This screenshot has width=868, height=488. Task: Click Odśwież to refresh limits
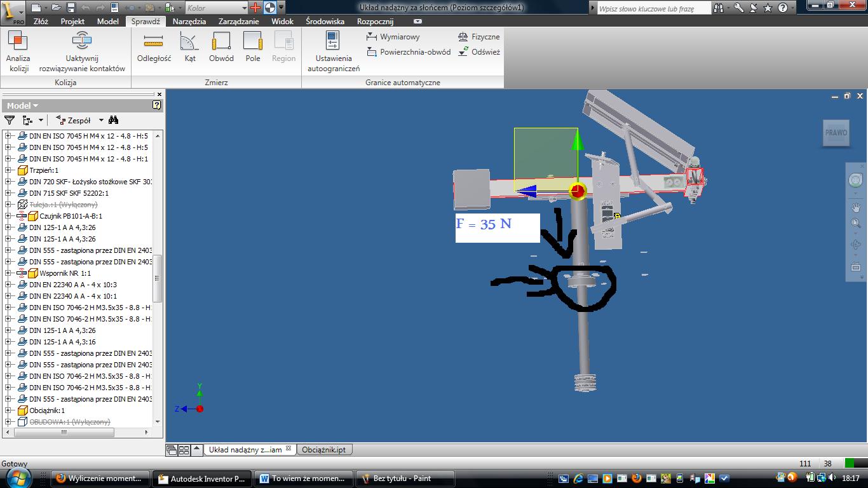[x=479, y=52]
